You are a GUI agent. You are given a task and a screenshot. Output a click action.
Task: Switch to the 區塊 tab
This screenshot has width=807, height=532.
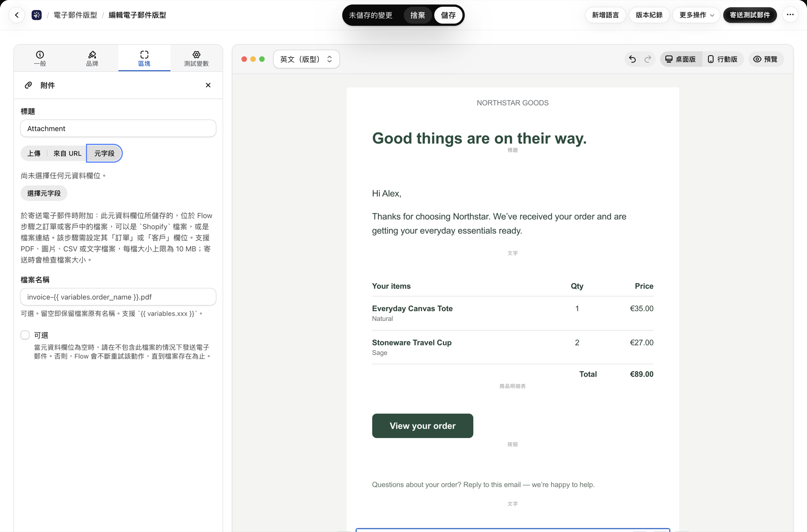pos(144,58)
